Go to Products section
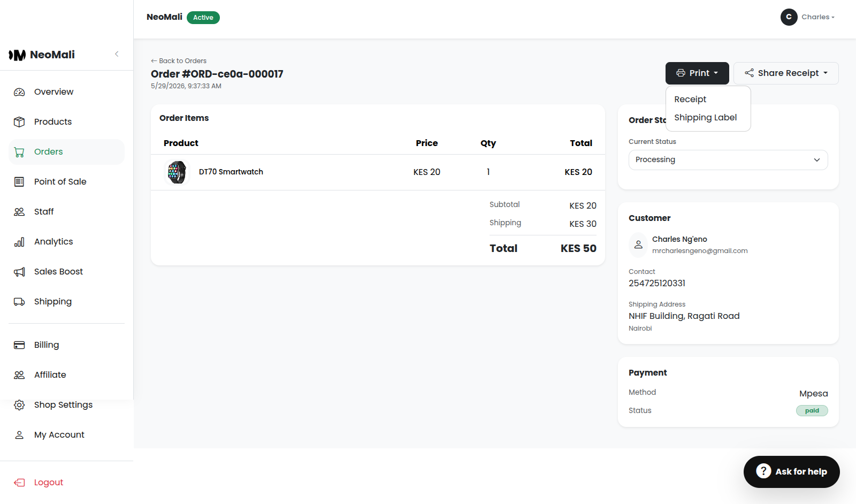Viewport: 856px width, 504px height. click(66, 122)
